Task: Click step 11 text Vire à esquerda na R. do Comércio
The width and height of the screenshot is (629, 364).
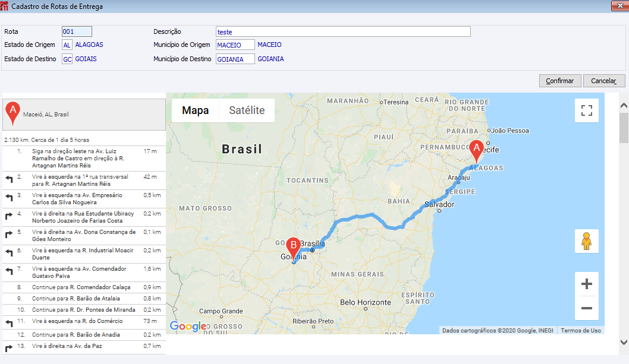Action: 77,321
